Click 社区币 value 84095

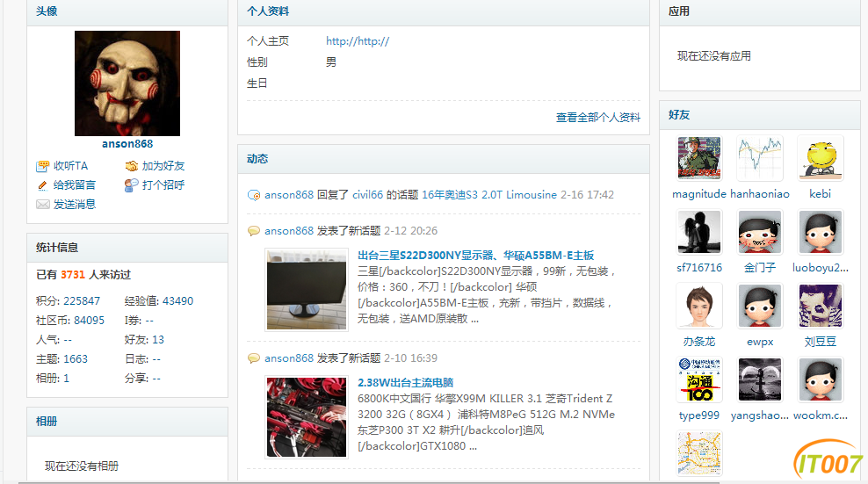coord(89,321)
